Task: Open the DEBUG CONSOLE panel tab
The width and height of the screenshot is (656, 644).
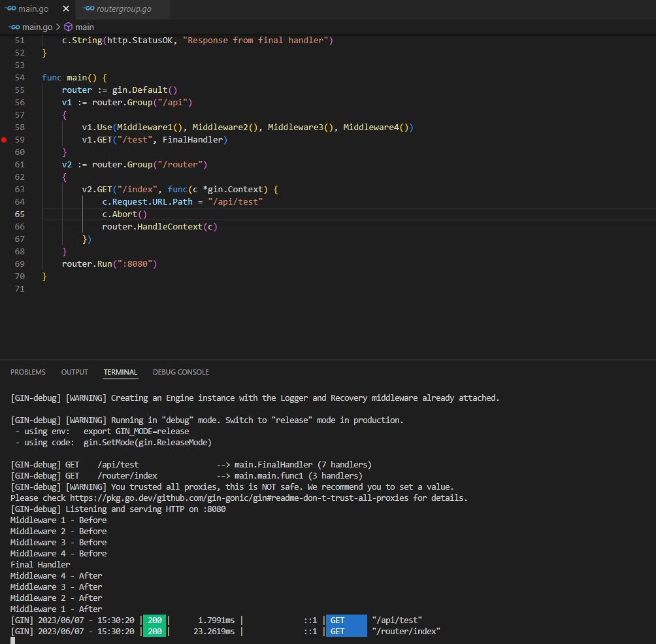Action: (181, 372)
